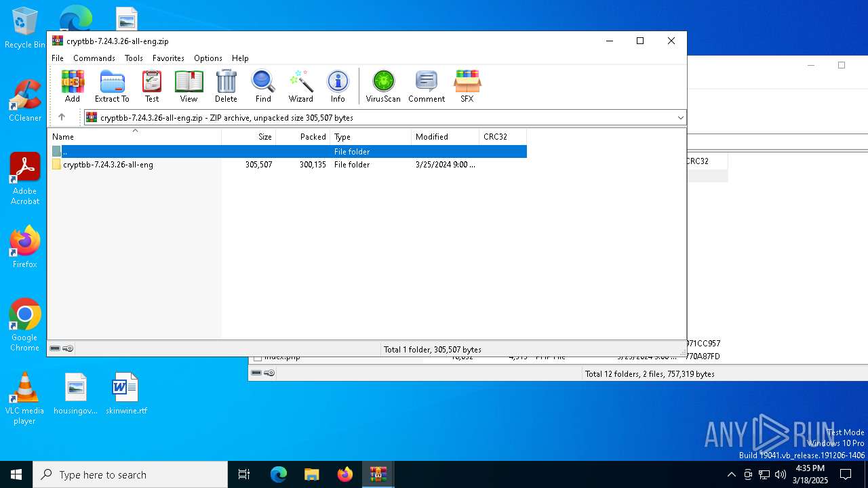Click the Delete trash icon
Screen dimensions: 868x488
point(226,86)
